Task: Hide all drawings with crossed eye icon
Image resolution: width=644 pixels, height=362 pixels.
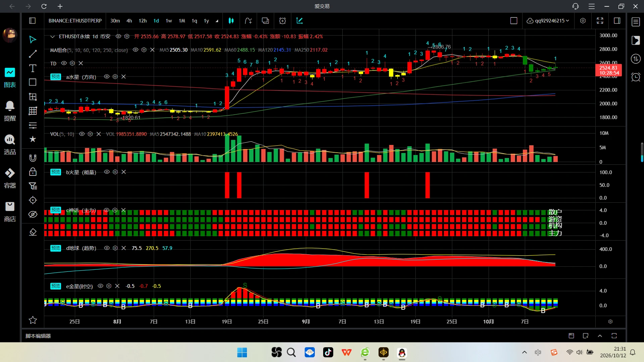Action: [x=33, y=214]
